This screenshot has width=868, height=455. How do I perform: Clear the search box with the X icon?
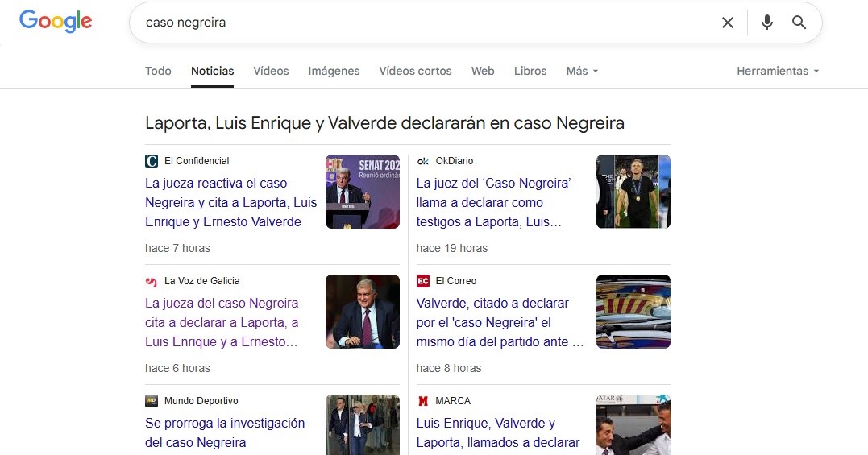point(728,23)
